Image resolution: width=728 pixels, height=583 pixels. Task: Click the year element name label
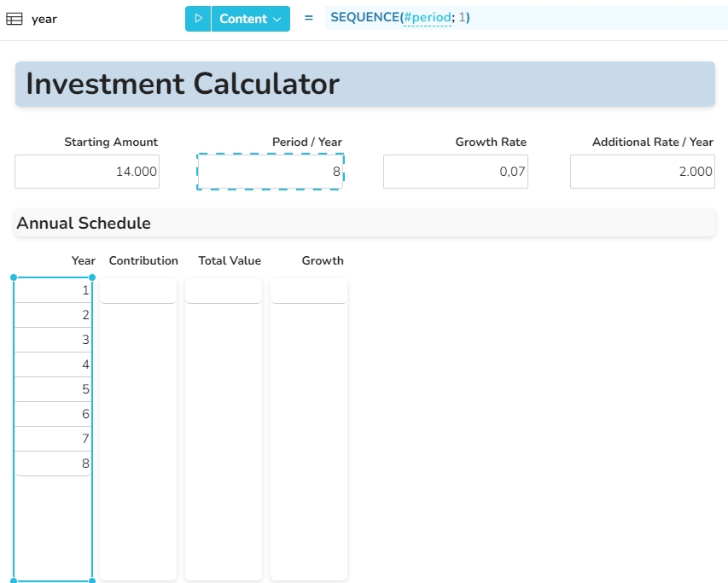pyautogui.click(x=44, y=19)
